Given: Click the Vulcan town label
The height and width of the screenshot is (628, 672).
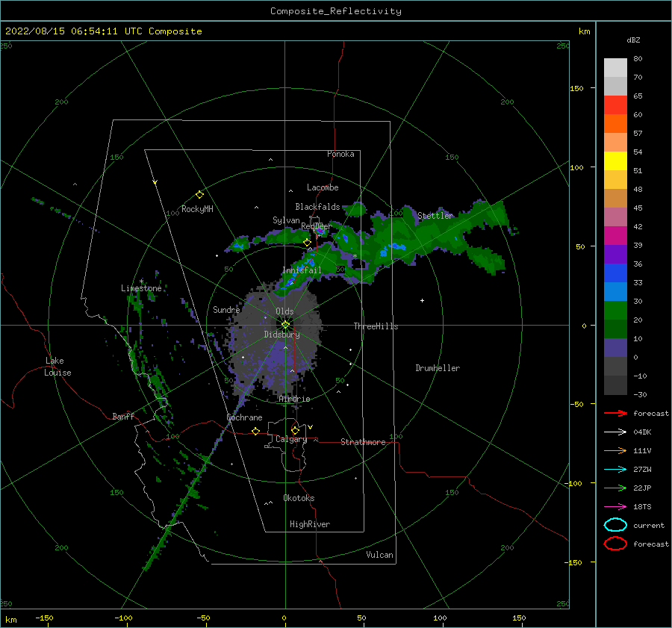Looking at the screenshot, I should pos(379,555).
